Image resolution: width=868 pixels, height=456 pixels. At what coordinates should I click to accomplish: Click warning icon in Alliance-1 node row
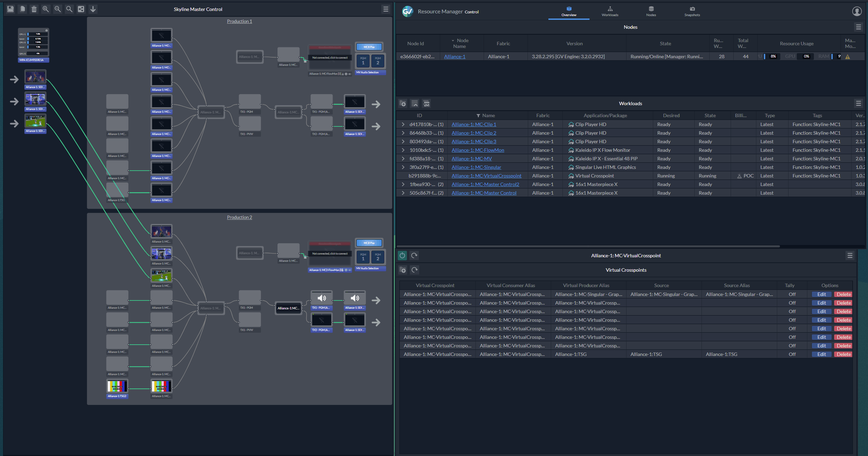tap(847, 57)
